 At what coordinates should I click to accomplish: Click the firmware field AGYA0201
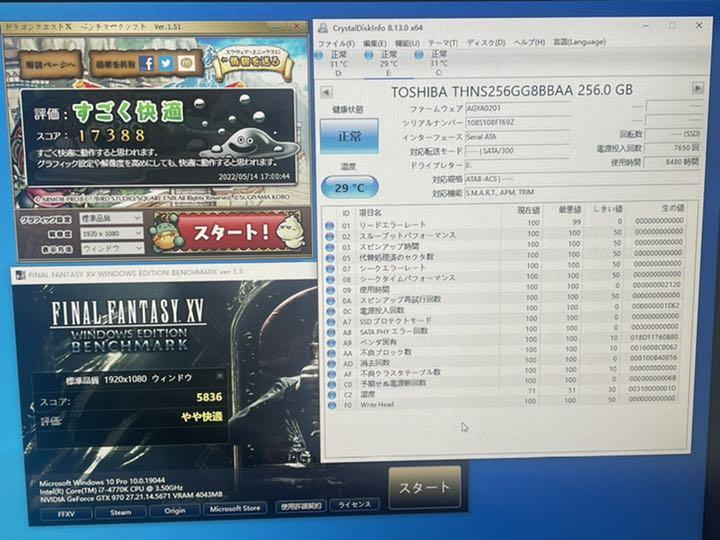click(517, 108)
